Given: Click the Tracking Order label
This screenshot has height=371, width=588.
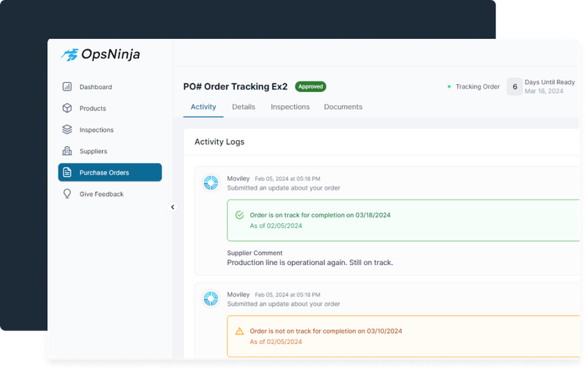Looking at the screenshot, I should pos(477,86).
